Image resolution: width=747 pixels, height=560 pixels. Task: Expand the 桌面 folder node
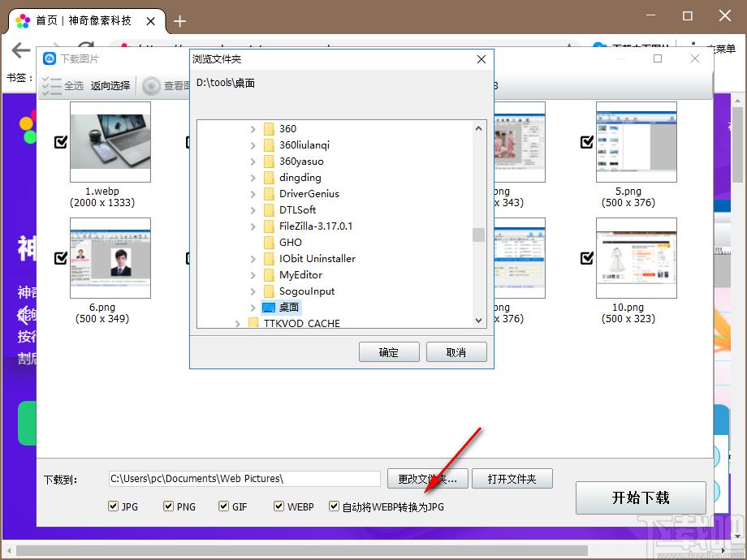pos(253,307)
